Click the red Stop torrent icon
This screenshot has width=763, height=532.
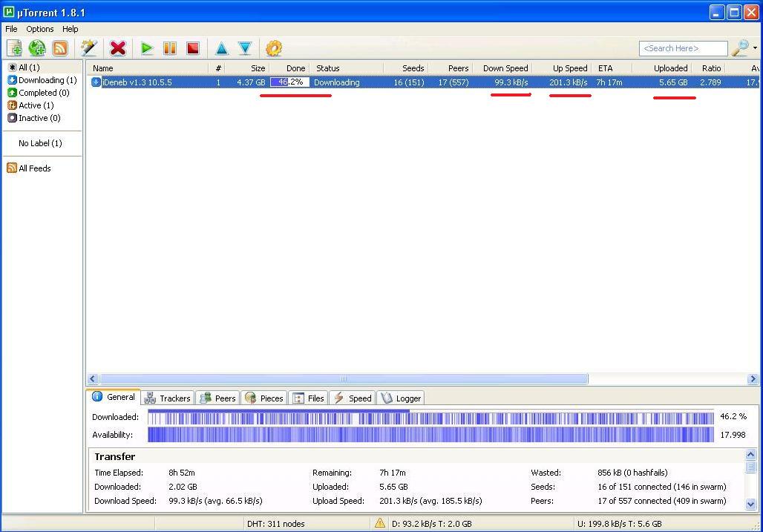193,48
